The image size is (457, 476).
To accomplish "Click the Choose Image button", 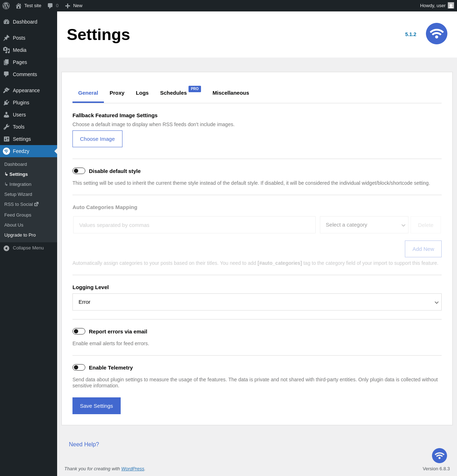I will (97, 139).
